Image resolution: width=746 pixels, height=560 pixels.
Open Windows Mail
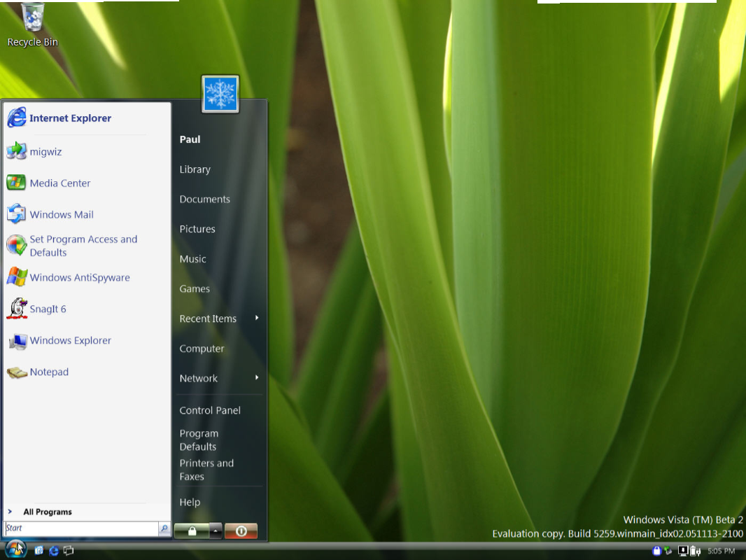[x=61, y=215]
